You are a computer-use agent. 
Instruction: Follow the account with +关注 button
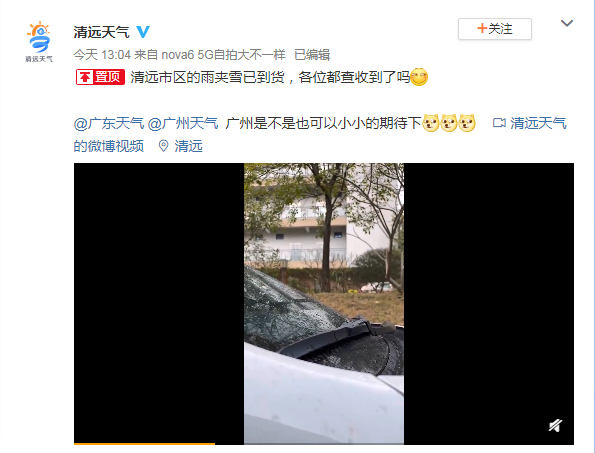[494, 29]
